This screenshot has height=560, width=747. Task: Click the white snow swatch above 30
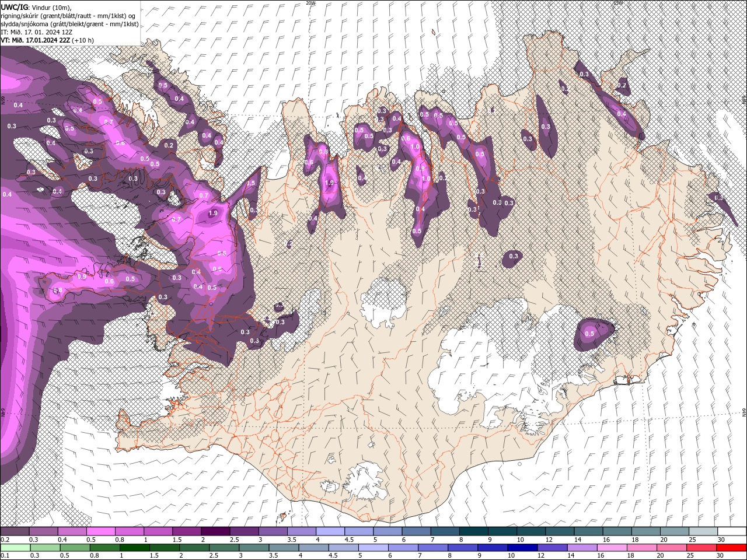tap(732, 531)
